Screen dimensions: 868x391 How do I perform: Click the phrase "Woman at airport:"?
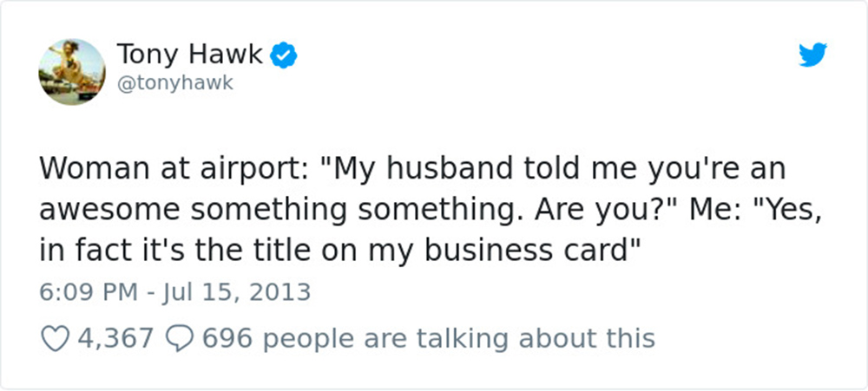[170, 169]
